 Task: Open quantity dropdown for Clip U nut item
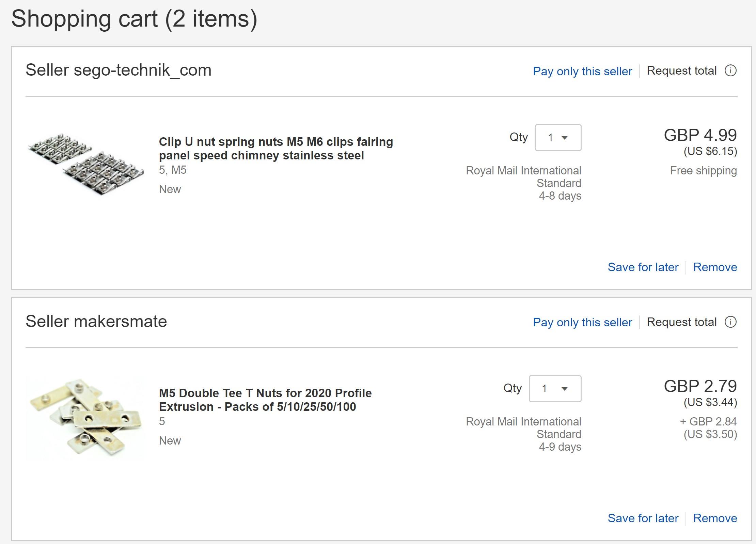(x=558, y=138)
